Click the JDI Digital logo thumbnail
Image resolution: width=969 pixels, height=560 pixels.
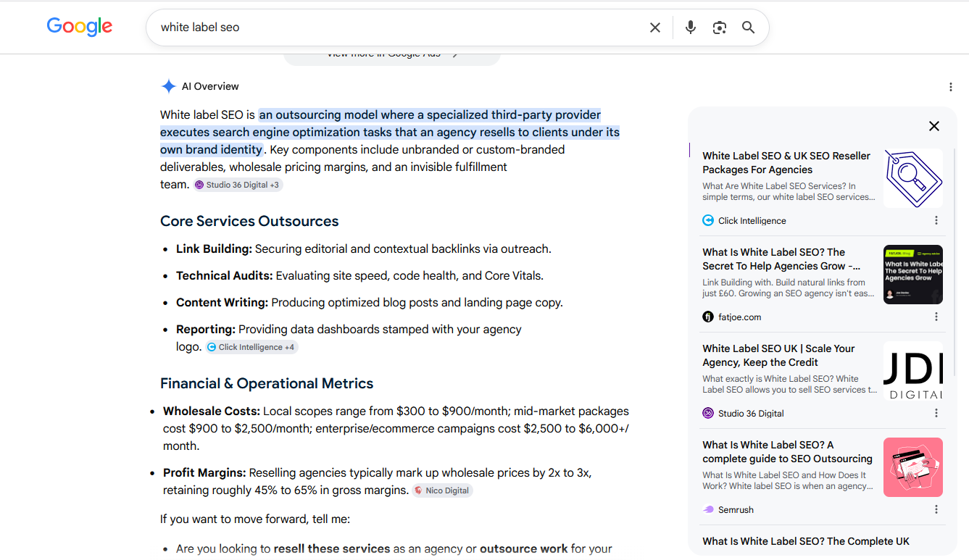coord(913,371)
